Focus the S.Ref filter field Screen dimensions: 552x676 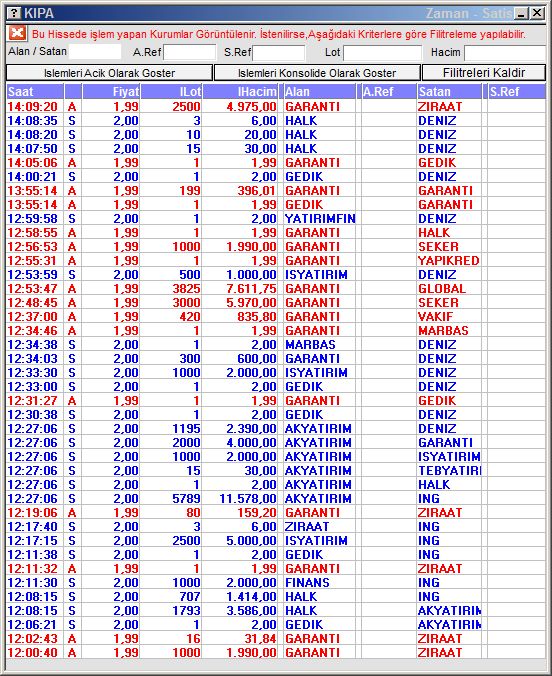click(x=279, y=53)
